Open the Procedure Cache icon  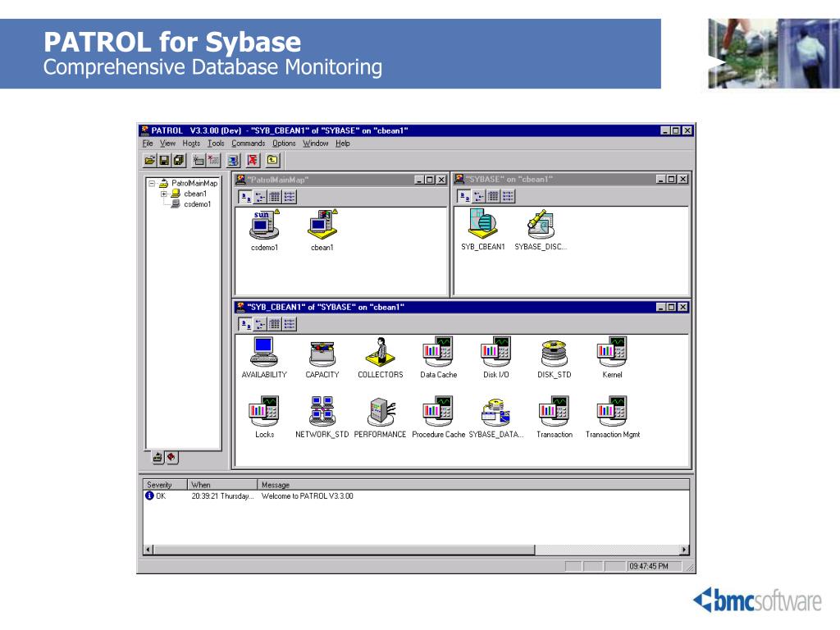coord(438,412)
